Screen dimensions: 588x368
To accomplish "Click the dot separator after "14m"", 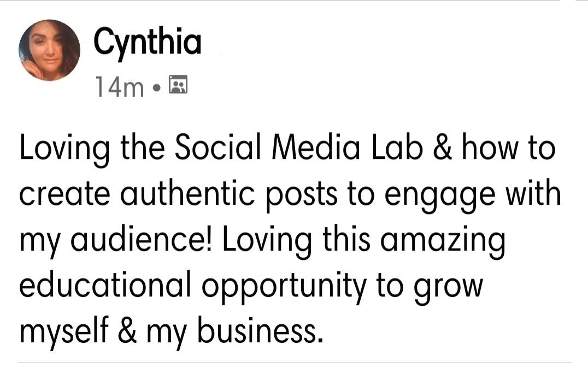I will 157,86.
